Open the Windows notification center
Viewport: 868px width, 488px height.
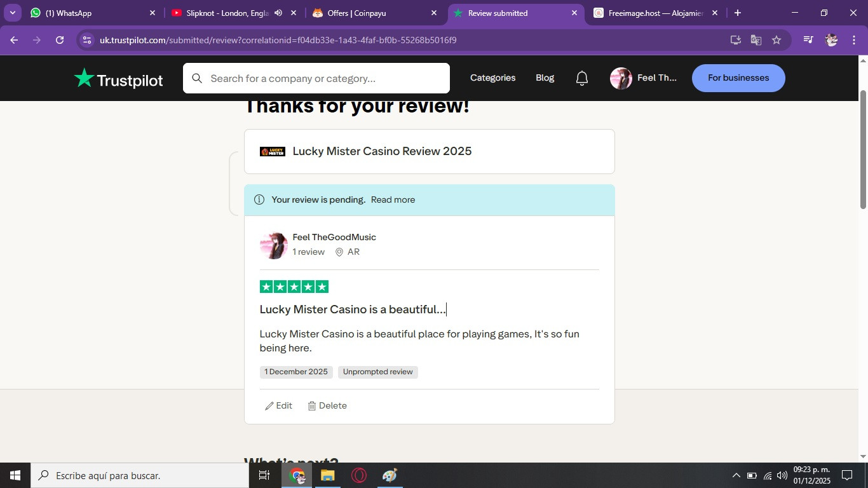tap(847, 475)
